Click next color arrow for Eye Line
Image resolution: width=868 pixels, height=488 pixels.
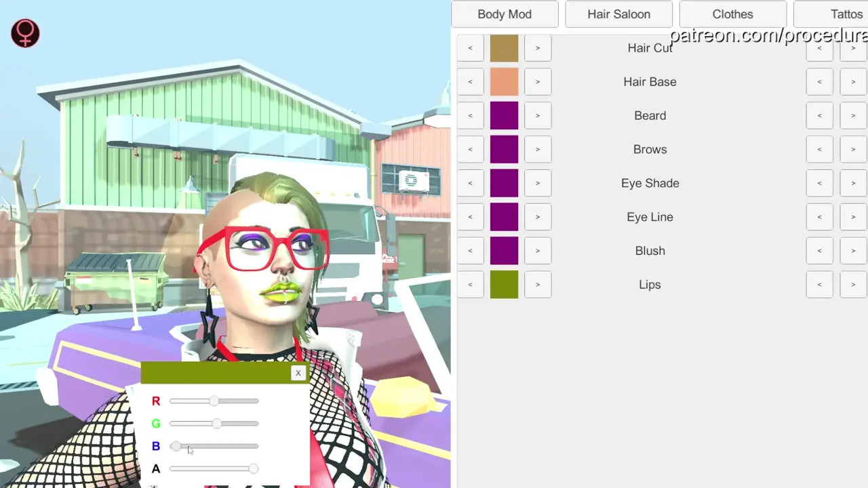pos(538,217)
